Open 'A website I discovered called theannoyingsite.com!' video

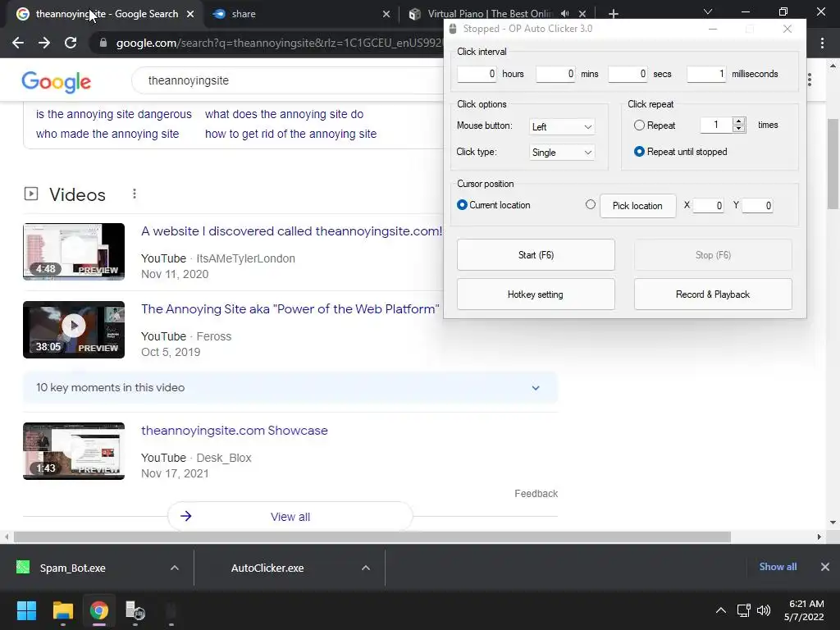tap(292, 231)
